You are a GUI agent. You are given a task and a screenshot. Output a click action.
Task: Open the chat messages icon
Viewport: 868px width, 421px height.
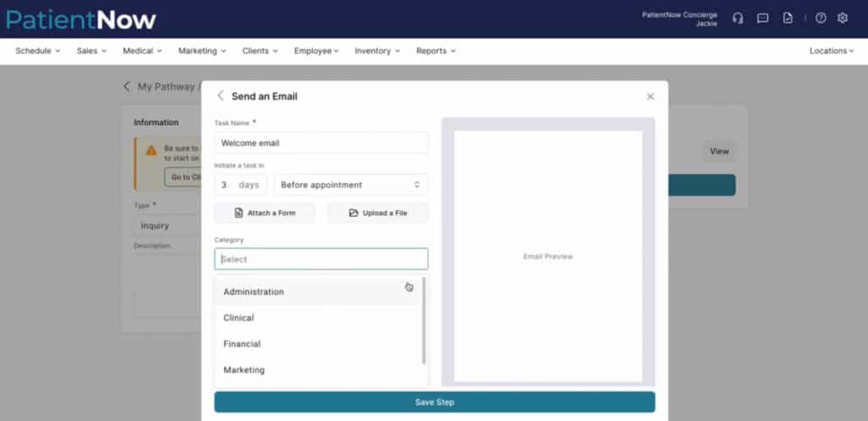click(762, 18)
